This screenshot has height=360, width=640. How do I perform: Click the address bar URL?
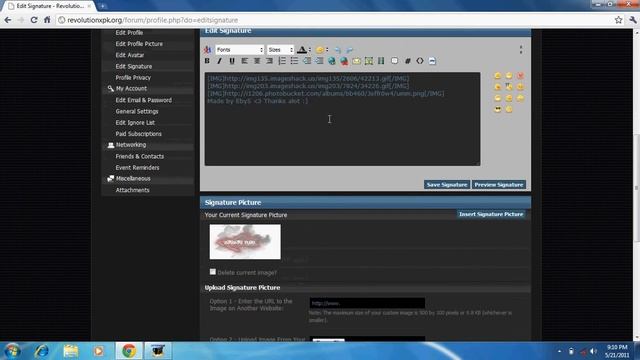click(x=152, y=20)
